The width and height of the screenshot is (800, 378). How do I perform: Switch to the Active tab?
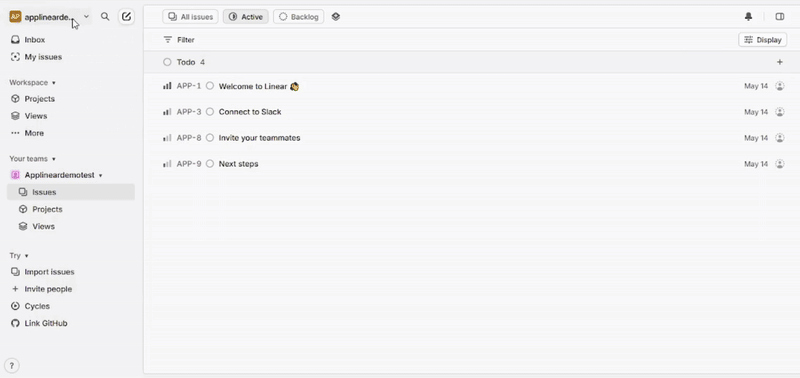(x=246, y=17)
